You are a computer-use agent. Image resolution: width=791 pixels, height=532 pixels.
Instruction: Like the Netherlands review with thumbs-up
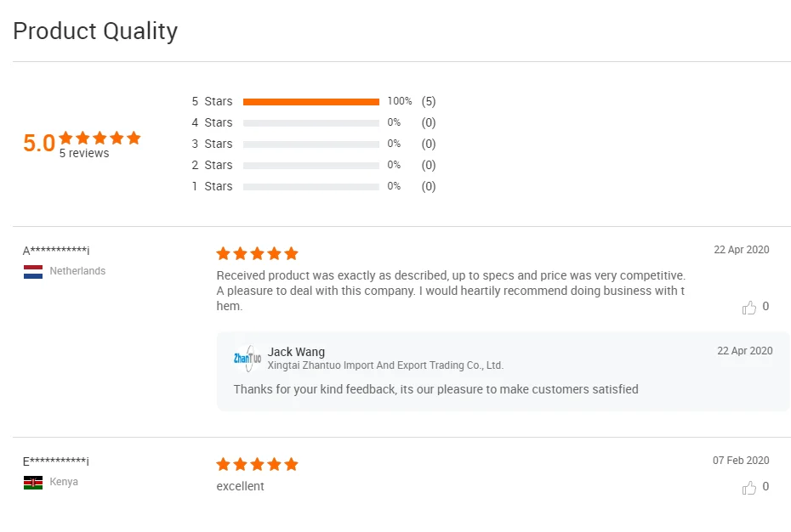click(x=749, y=308)
